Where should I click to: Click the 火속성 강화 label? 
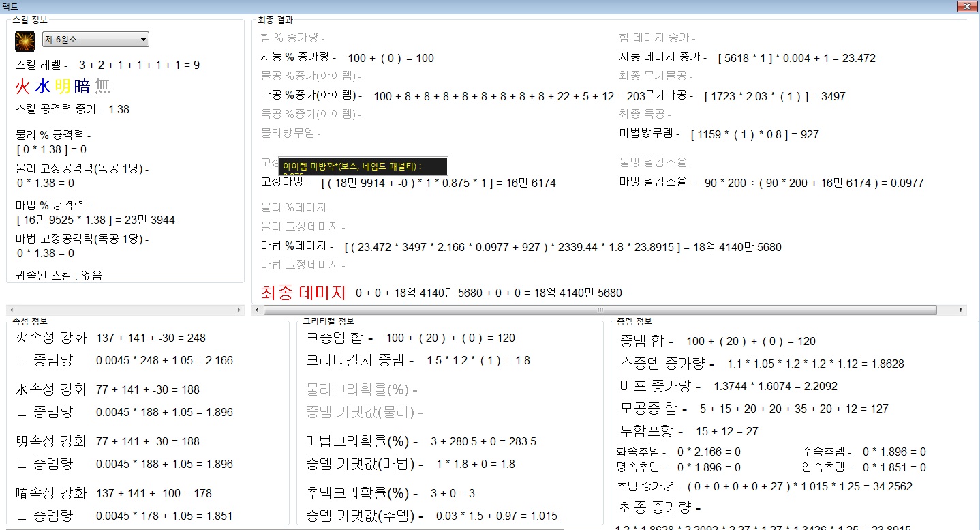(x=51, y=338)
